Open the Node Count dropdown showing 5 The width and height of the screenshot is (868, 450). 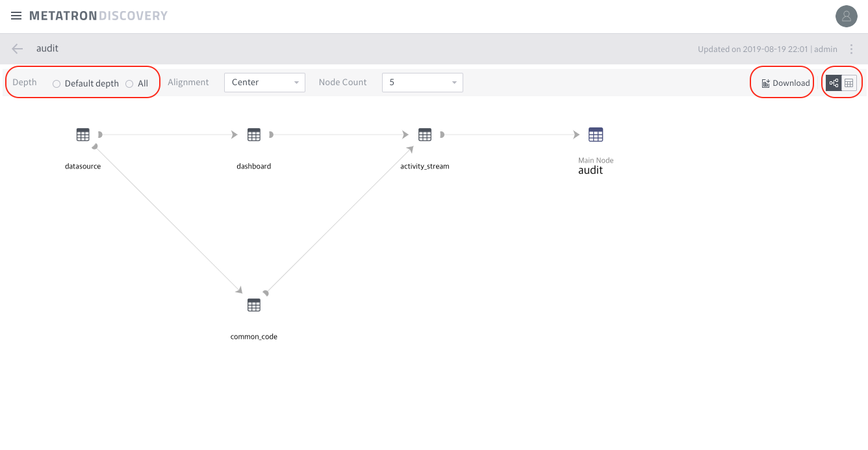(x=422, y=83)
